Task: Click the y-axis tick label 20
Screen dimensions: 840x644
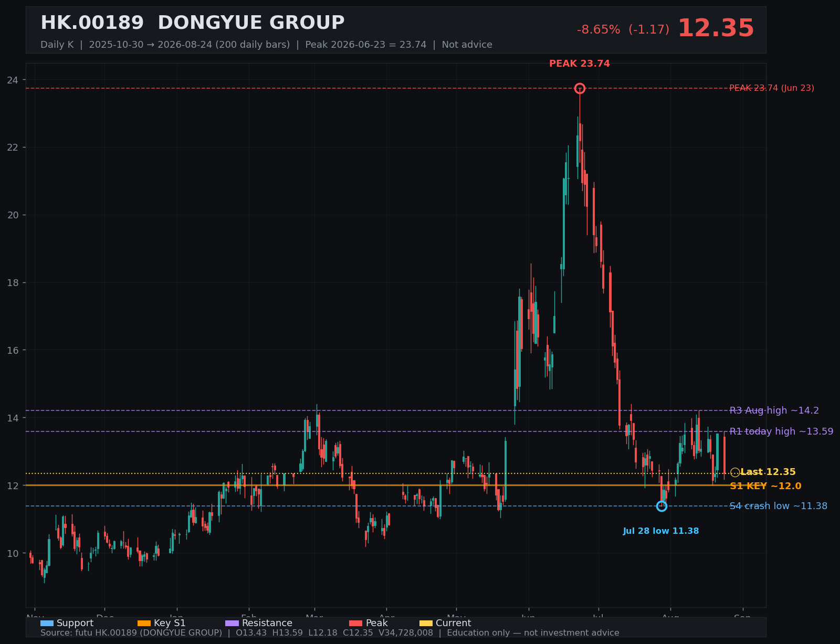Action: (x=13, y=215)
